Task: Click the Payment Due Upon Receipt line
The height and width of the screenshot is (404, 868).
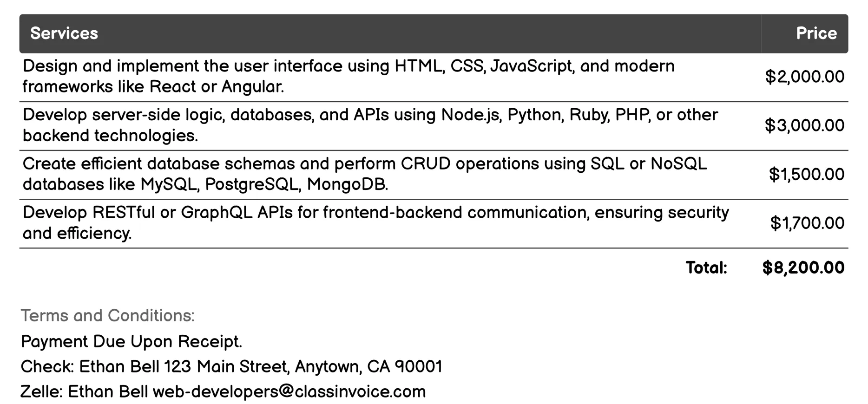Action: (132, 342)
